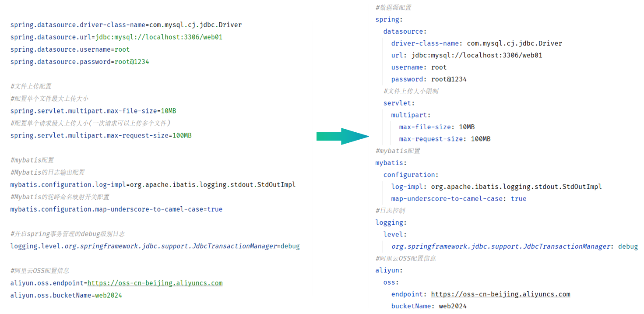Open the URL after YAML key 'endpoint:'

[x=500, y=294]
